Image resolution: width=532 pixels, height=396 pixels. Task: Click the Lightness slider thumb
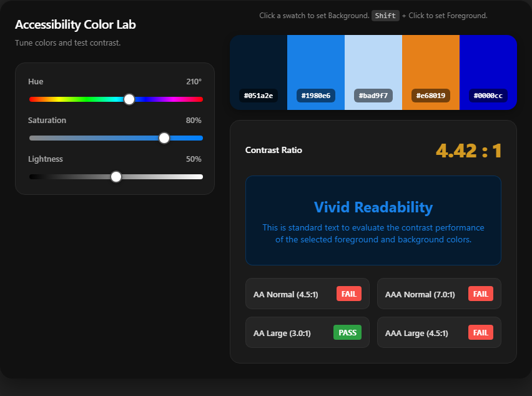coord(116,177)
